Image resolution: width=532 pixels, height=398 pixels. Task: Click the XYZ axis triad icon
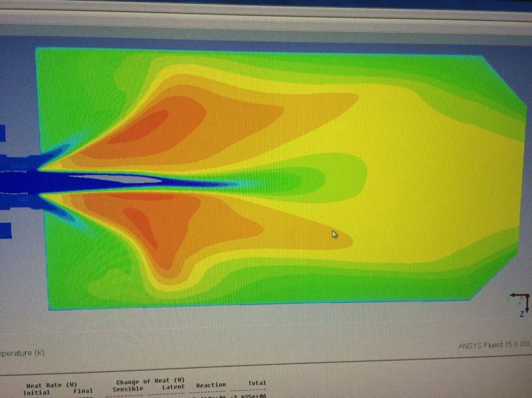[519, 305]
